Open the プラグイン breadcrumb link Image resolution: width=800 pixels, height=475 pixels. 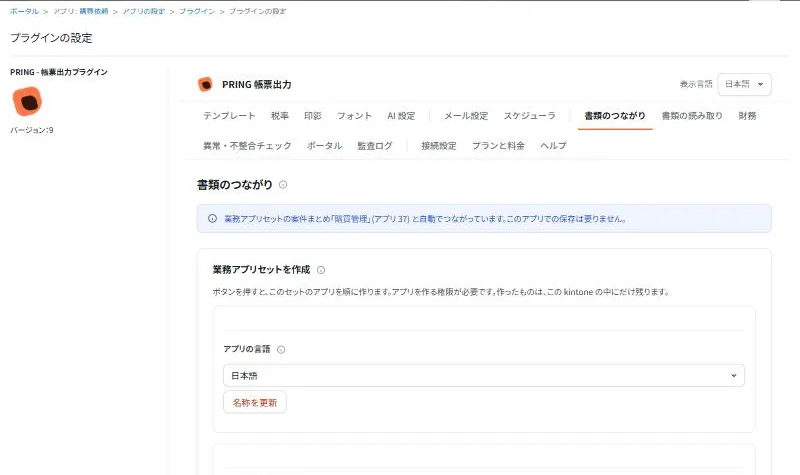pos(196,11)
